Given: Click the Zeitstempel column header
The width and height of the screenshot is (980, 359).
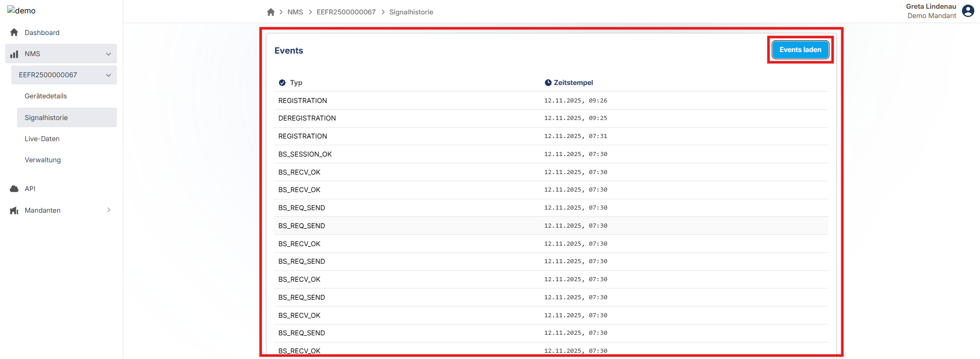Looking at the screenshot, I should pos(573,82).
